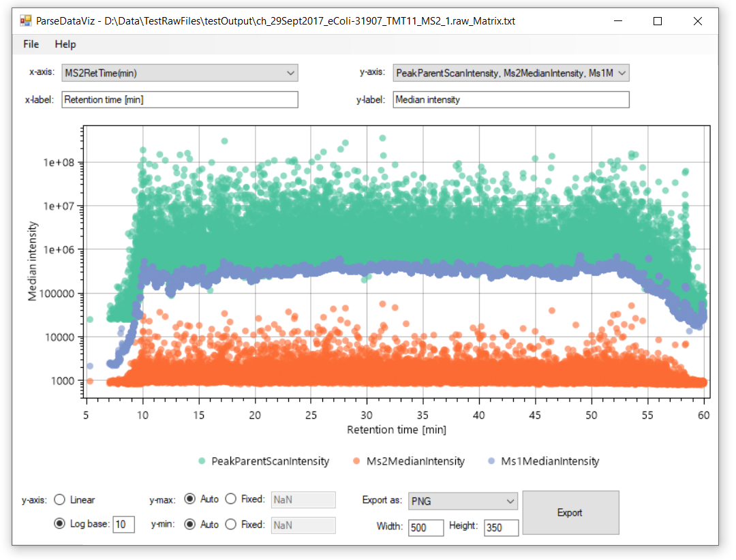736x560 pixels.
Task: Open the Export as PNG format dropdown
Action: (x=463, y=501)
